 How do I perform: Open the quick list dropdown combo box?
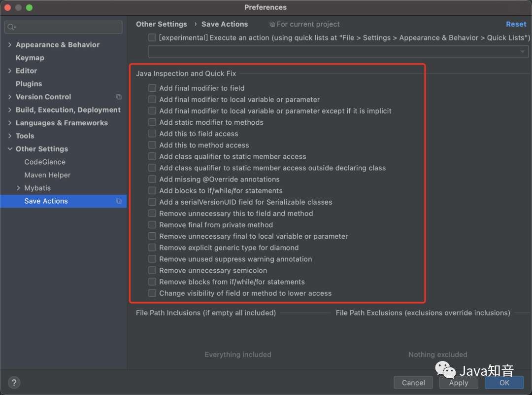[338, 52]
